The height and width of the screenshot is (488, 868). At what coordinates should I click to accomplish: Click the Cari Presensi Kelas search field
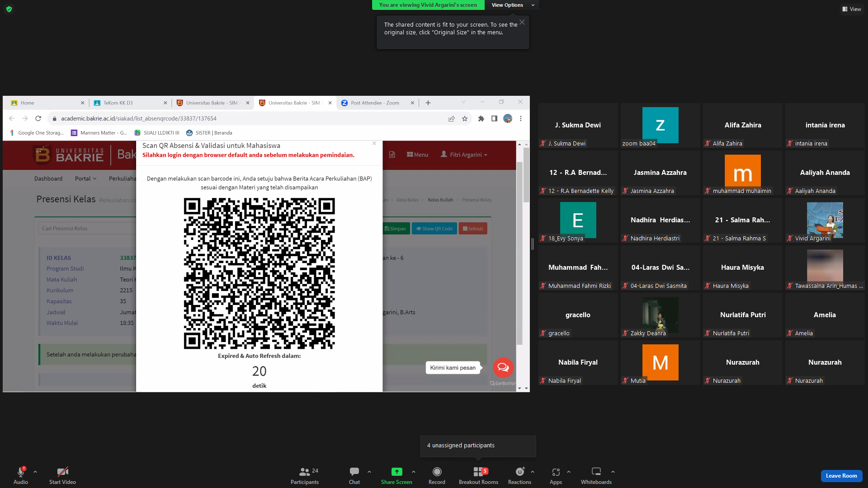point(87,228)
